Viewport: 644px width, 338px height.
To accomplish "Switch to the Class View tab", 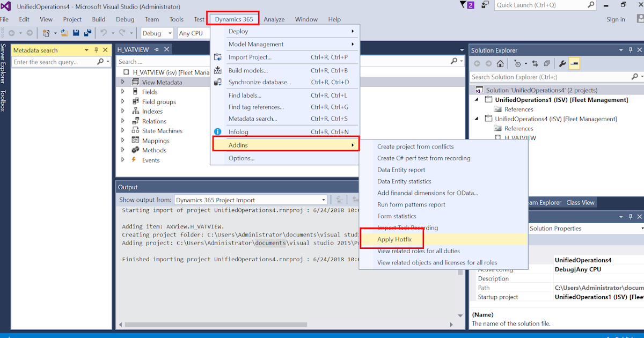I will 580,202.
